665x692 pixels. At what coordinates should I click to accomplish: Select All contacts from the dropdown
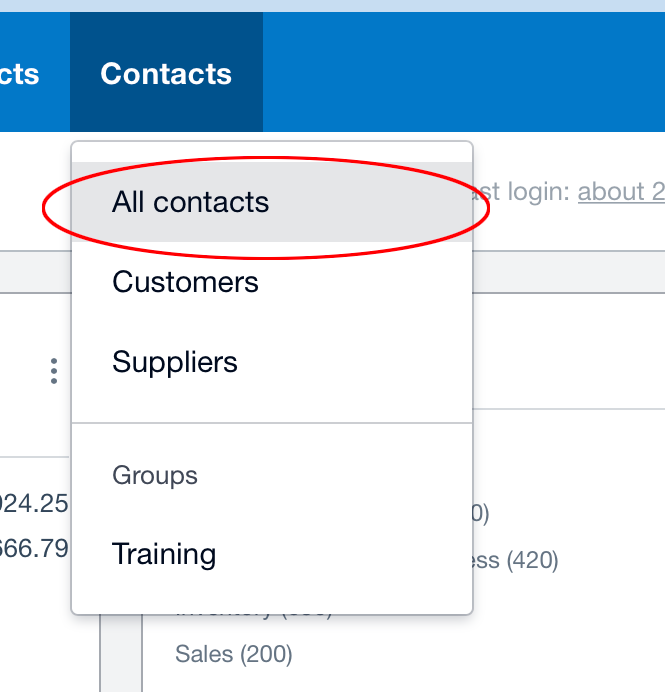pos(190,203)
